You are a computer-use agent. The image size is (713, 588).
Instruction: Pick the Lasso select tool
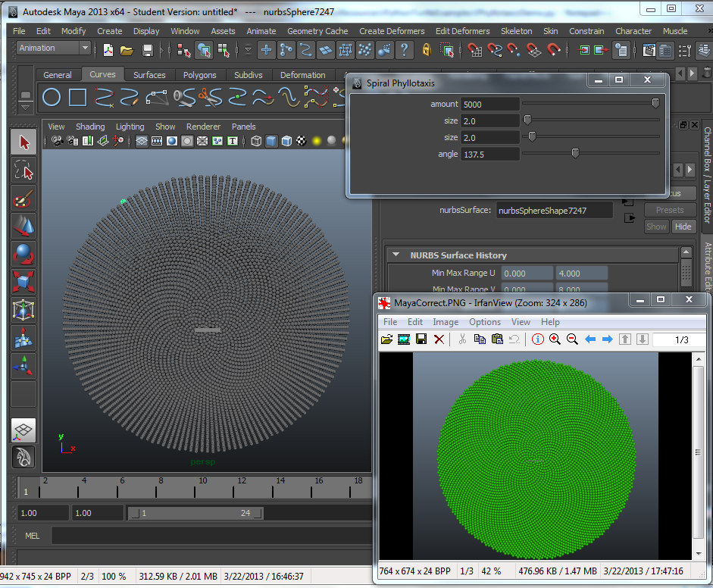[23, 170]
